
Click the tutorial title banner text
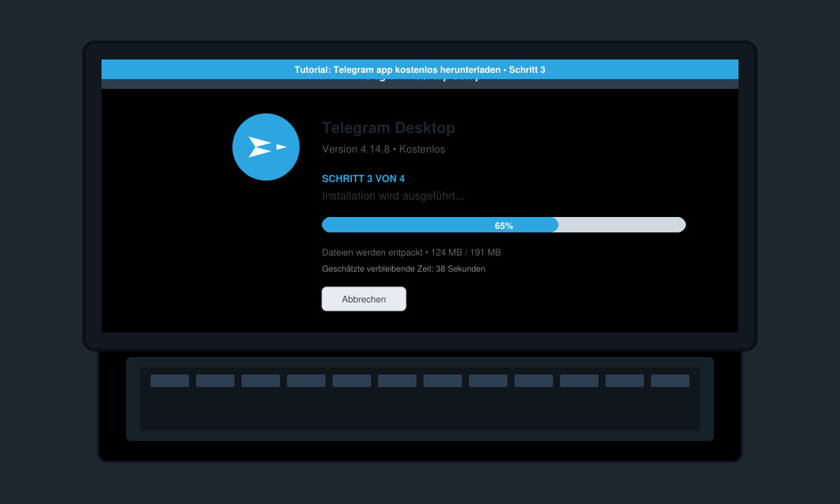pyautogui.click(x=420, y=69)
